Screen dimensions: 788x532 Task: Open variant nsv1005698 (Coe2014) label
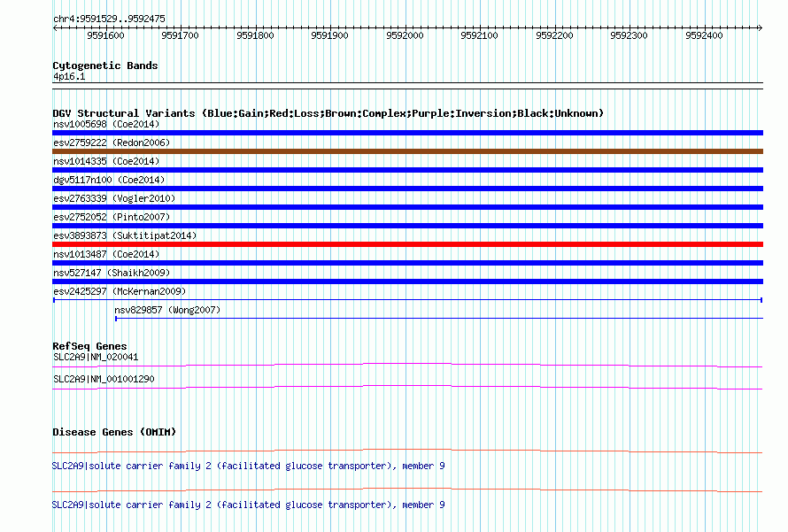(x=106, y=124)
